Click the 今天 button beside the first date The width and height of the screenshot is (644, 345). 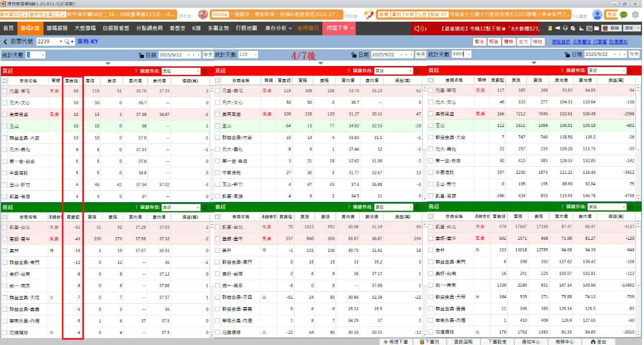pyautogui.click(x=208, y=54)
